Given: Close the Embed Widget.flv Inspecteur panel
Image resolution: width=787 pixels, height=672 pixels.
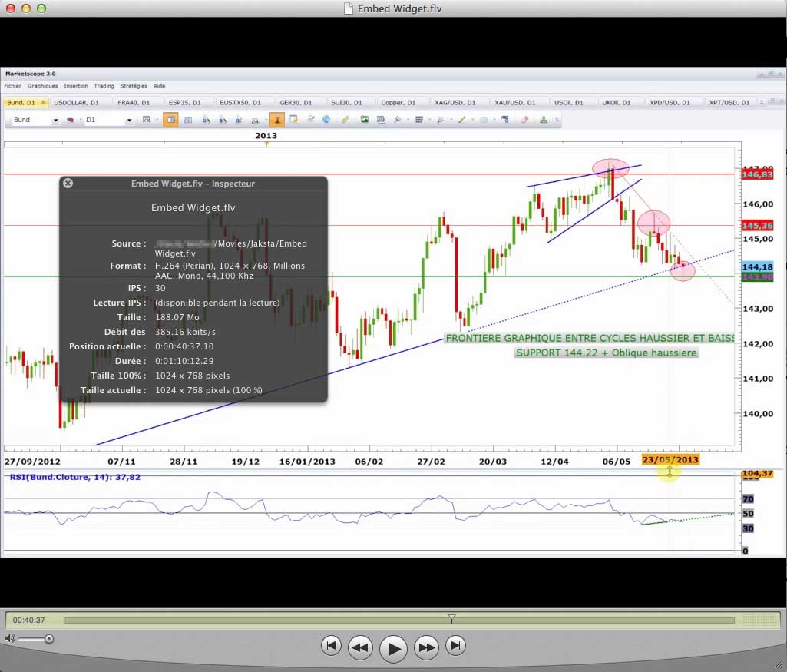Looking at the screenshot, I should [68, 184].
